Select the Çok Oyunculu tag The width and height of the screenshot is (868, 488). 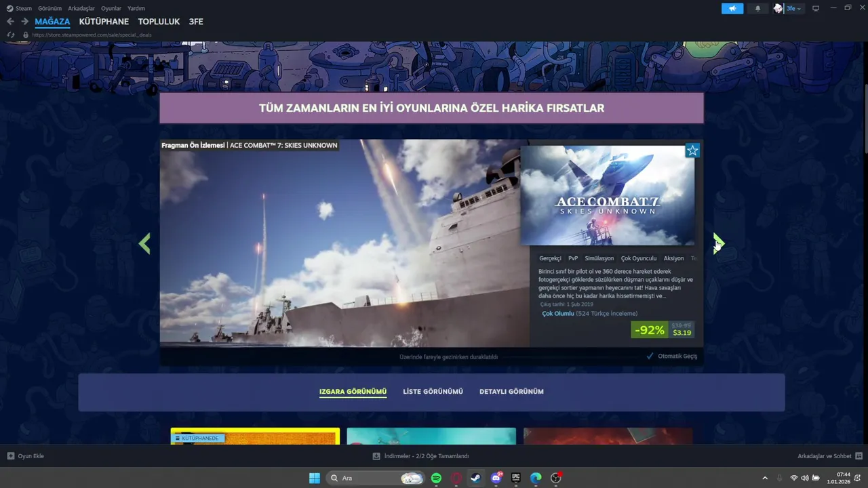click(639, 258)
